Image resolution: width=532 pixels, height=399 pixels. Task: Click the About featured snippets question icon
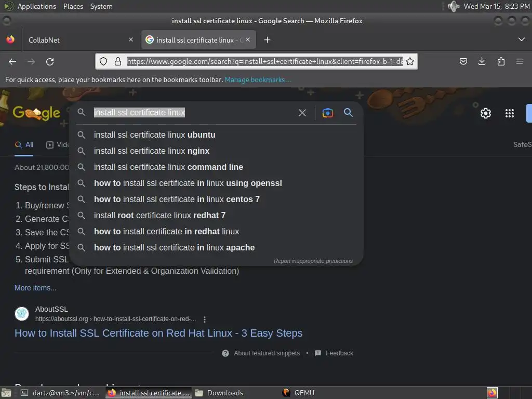225,353
